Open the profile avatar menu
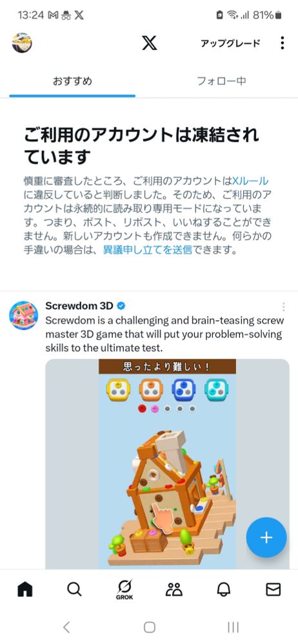 click(x=22, y=43)
